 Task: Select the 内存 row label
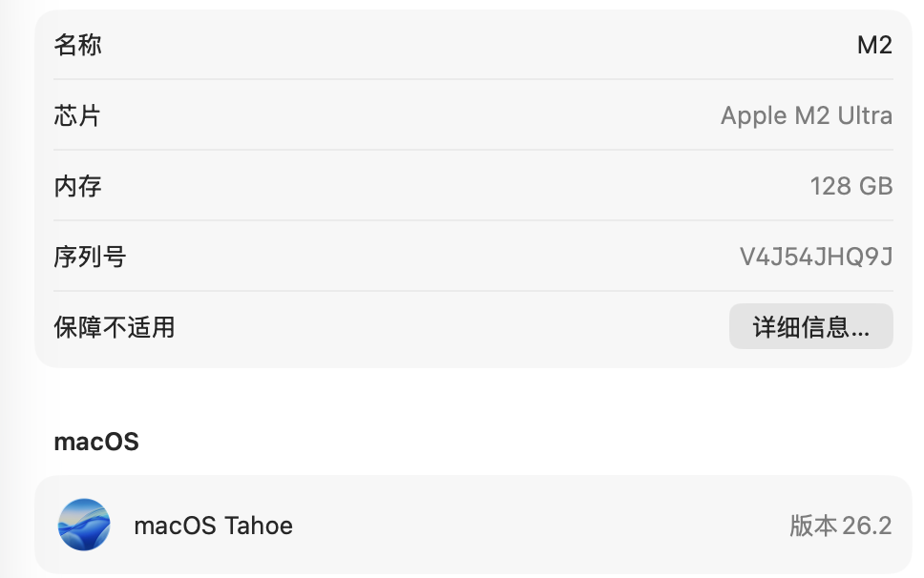[x=78, y=186]
